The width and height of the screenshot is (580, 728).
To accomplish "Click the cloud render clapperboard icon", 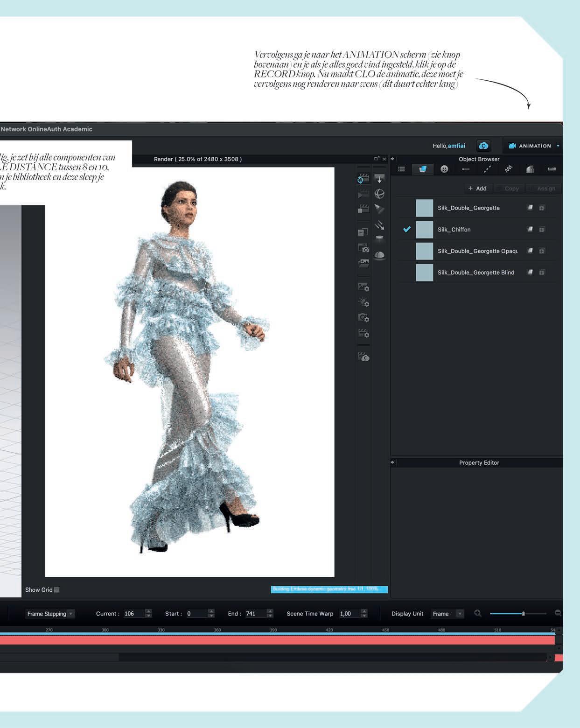I will 363,357.
